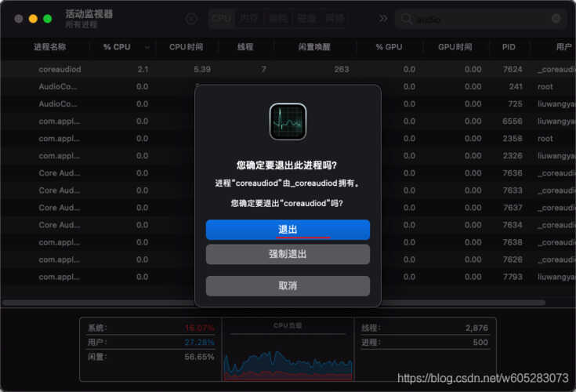This screenshot has width=576, height=392.
Task: Select the com.appl... row with PID 2358
Action: point(288,139)
